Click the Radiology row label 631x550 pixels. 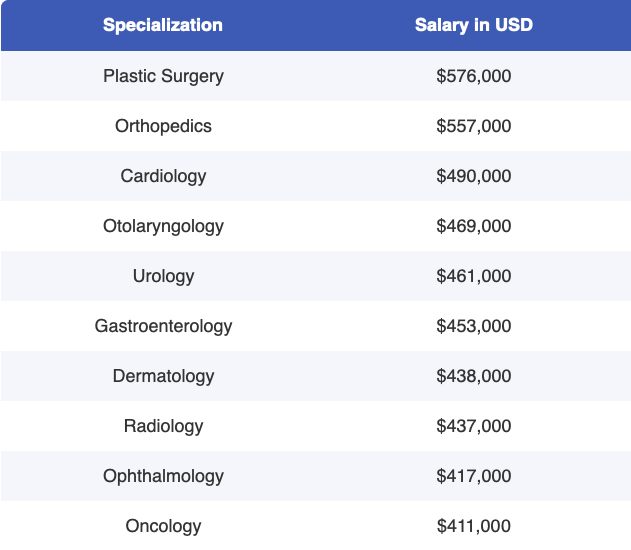pos(163,426)
